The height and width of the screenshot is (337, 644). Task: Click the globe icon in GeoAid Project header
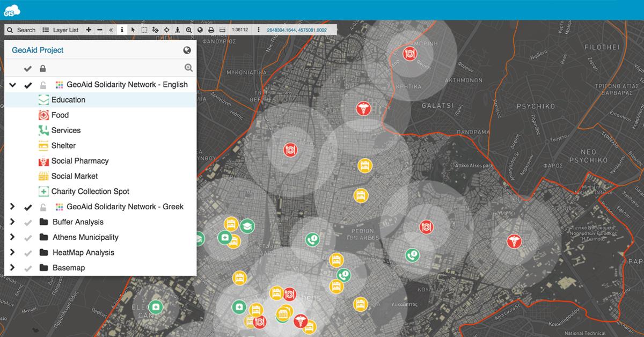pyautogui.click(x=187, y=50)
